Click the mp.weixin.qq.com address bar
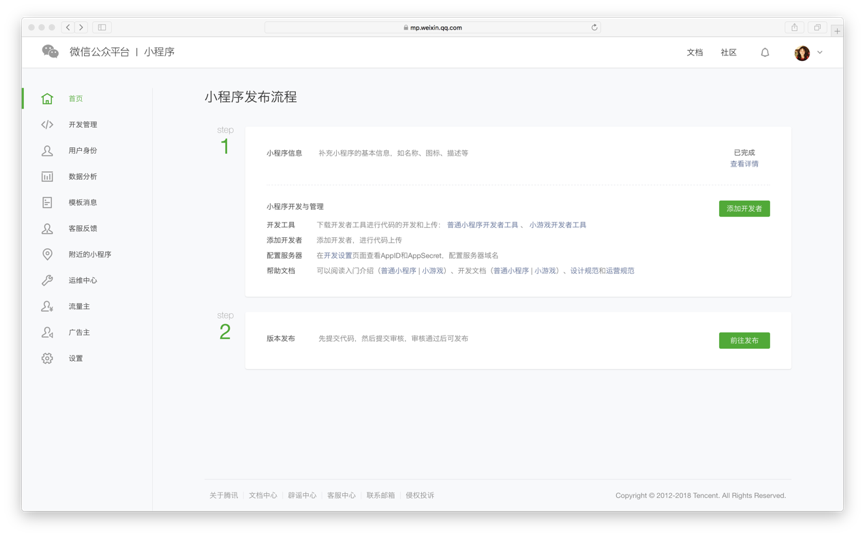This screenshot has height=535, width=864. (433, 27)
